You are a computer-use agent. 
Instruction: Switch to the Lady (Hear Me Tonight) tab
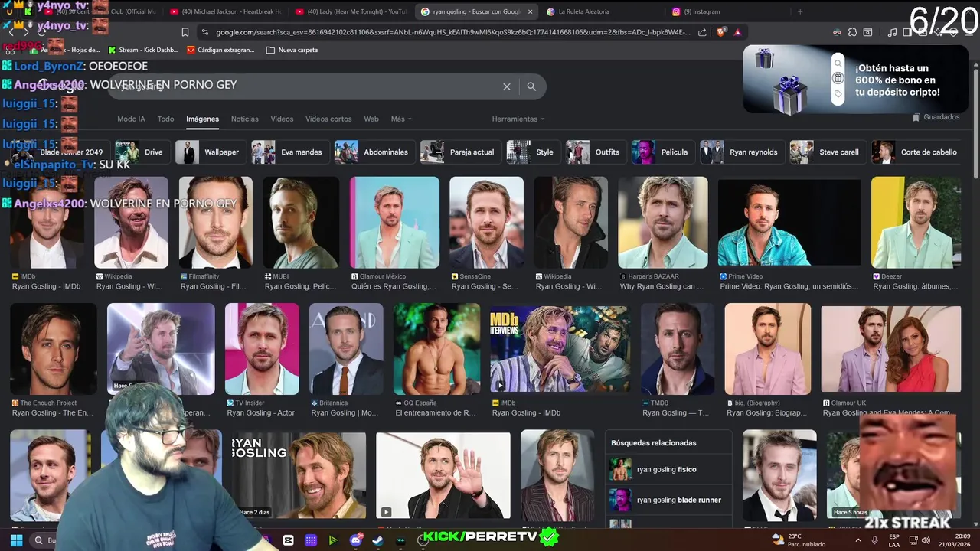pyautogui.click(x=351, y=11)
